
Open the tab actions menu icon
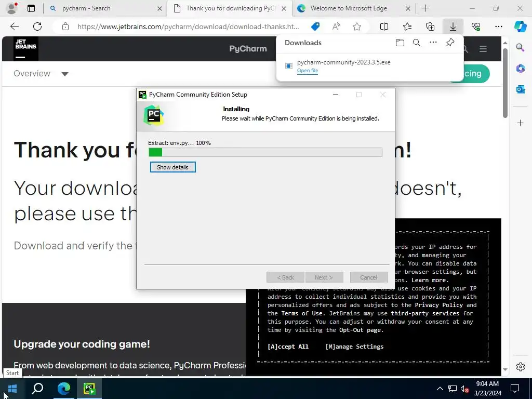[31, 8]
